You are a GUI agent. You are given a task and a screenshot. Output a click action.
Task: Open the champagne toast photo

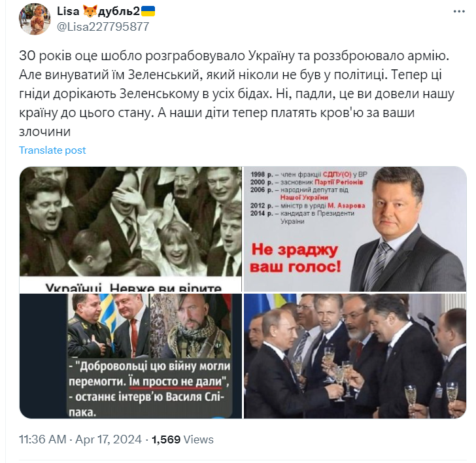tap(355, 356)
